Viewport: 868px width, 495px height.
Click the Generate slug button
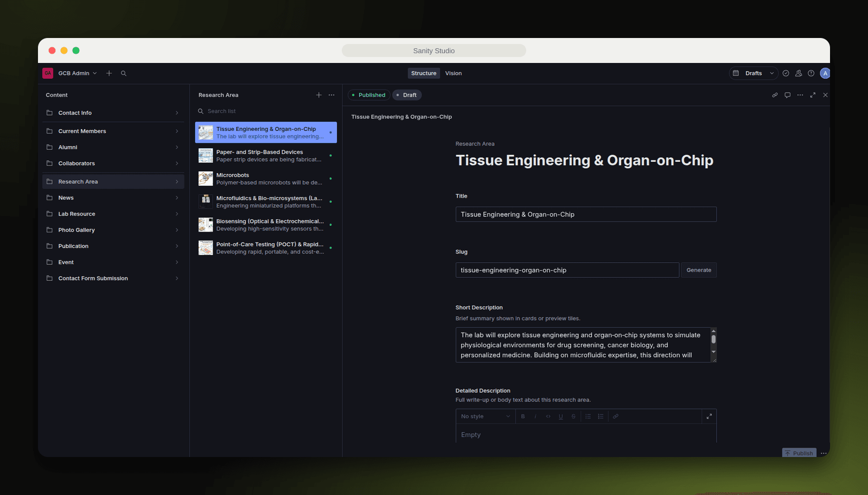coord(699,270)
